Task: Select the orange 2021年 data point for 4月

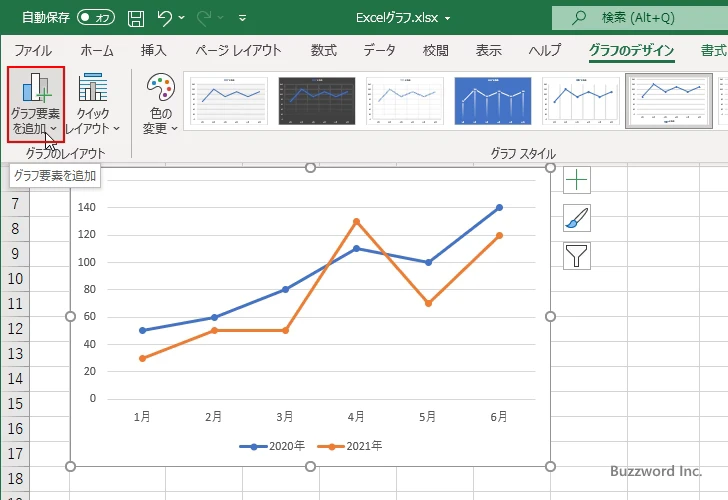Action: (x=356, y=221)
